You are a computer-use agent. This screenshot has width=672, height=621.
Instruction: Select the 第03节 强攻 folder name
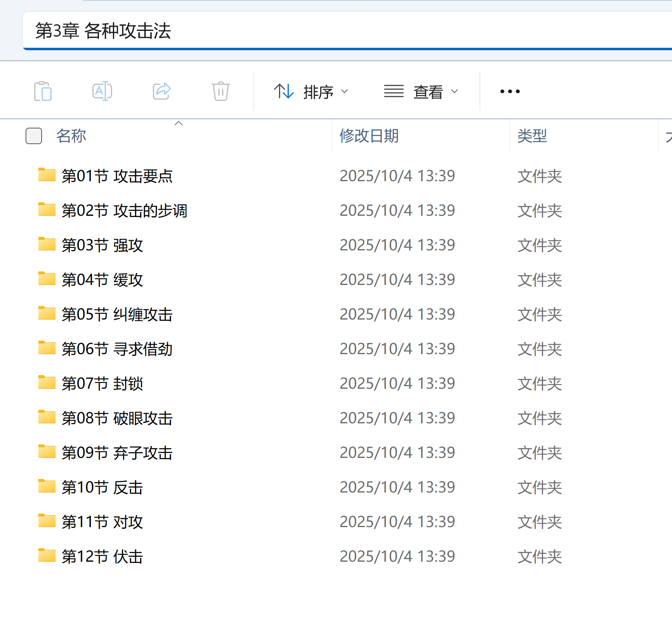pos(102,245)
